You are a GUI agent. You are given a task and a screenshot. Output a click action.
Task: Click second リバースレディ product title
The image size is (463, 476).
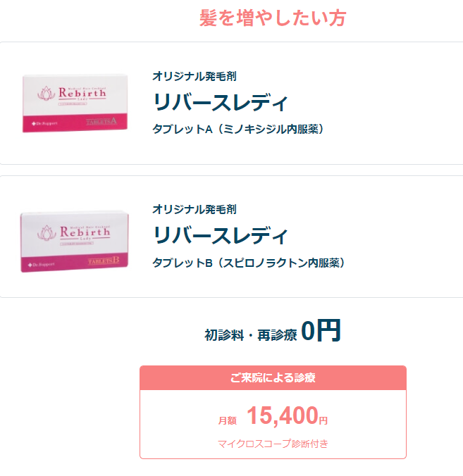click(x=220, y=235)
